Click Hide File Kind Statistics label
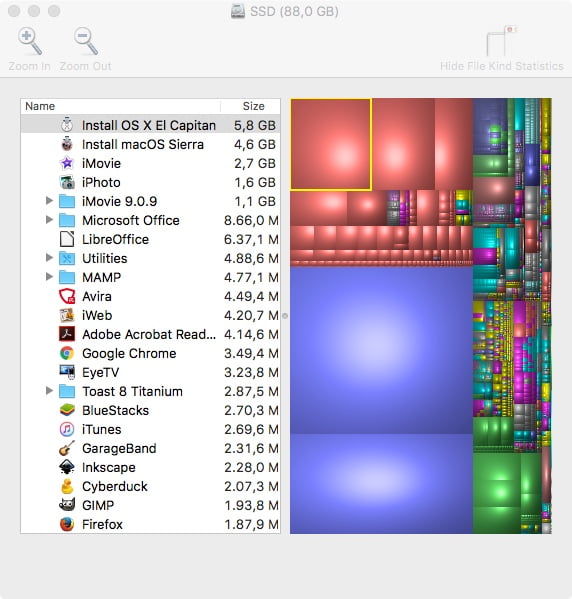The width and height of the screenshot is (572, 599). point(502,66)
